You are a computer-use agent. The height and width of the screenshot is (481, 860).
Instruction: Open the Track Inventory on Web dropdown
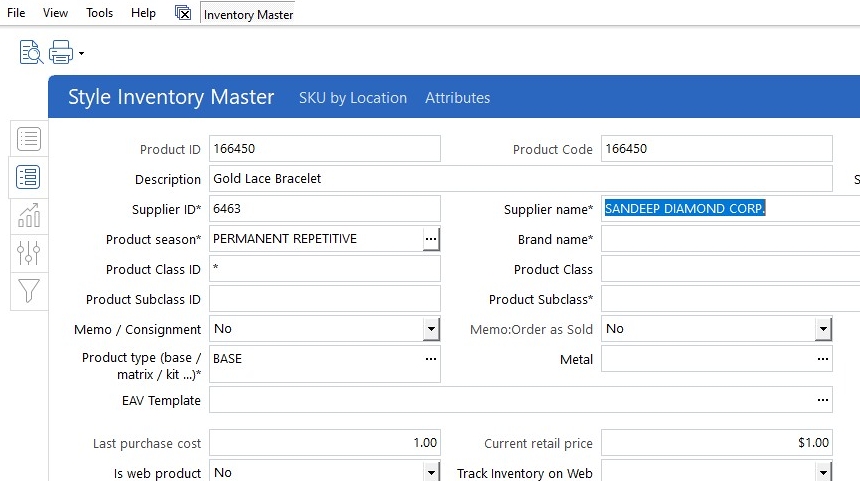coord(823,472)
